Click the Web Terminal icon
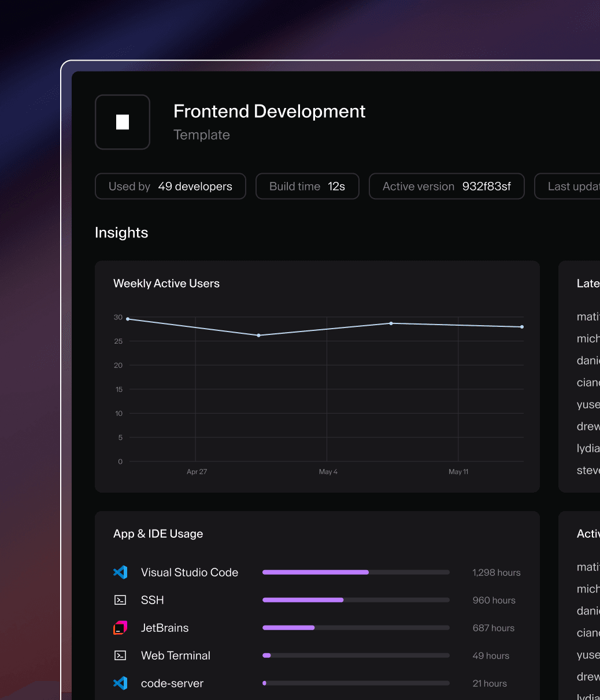 tap(120, 656)
